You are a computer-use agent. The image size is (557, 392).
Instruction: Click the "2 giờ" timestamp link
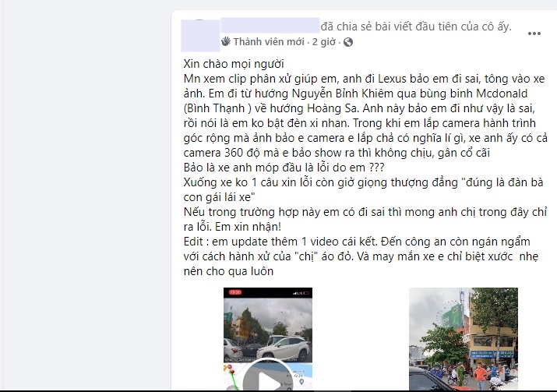click(323, 42)
